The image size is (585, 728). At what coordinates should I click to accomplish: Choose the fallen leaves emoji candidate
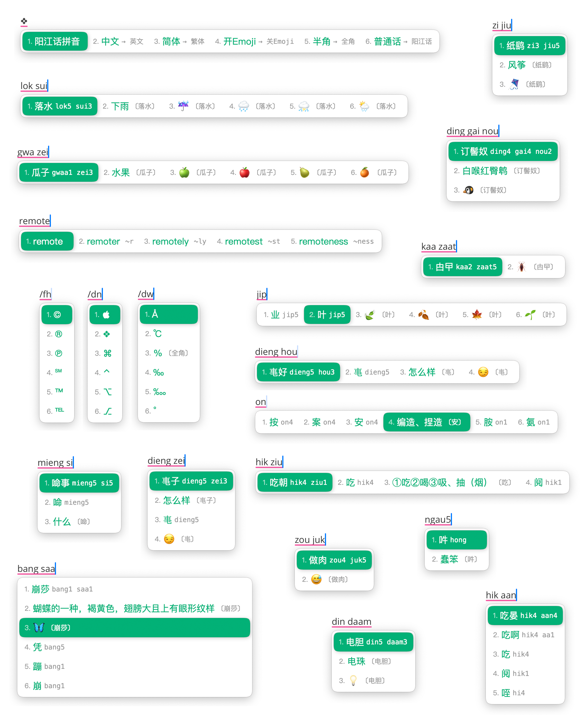tap(423, 315)
